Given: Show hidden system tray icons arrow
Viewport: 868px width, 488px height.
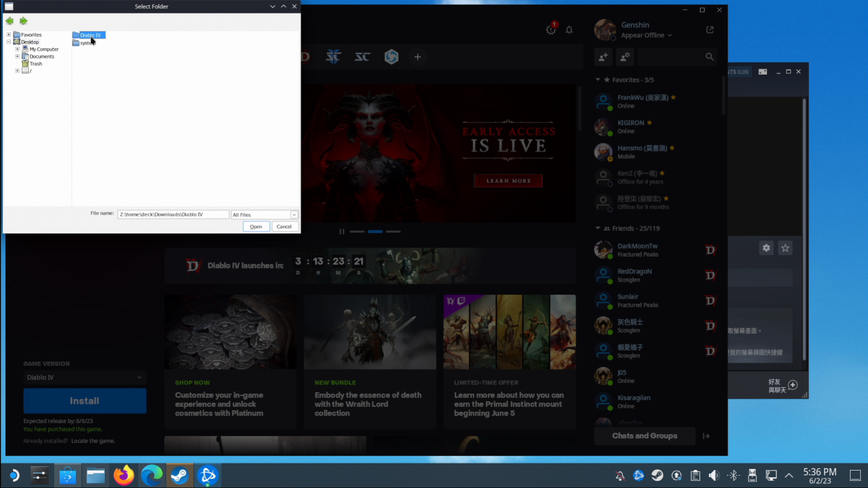Looking at the screenshot, I should (x=789, y=476).
